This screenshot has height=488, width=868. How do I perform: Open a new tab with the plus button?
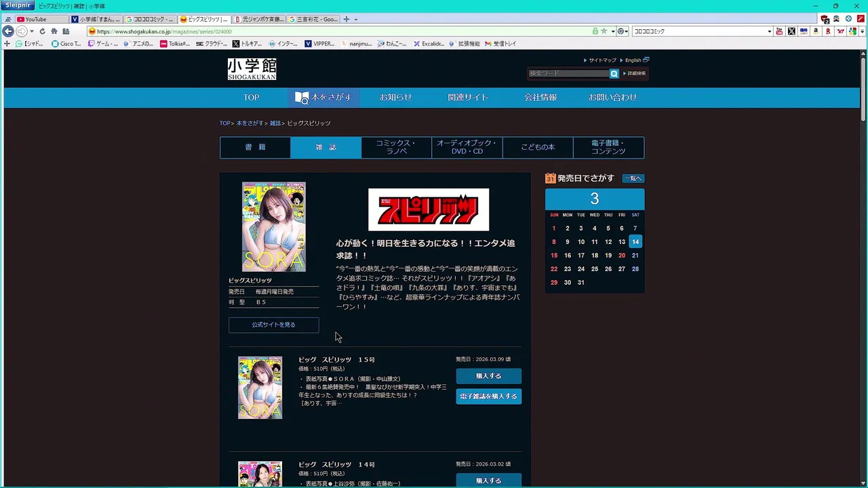pos(347,19)
